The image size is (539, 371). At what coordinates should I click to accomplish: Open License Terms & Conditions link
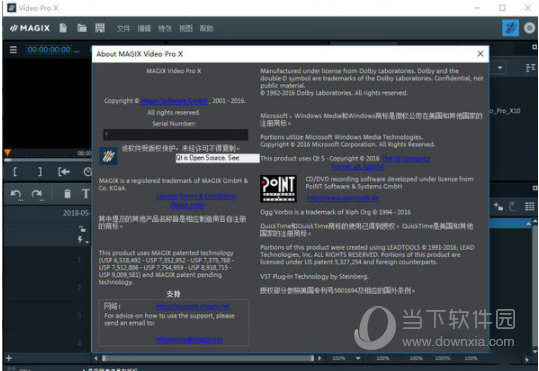(x=196, y=196)
